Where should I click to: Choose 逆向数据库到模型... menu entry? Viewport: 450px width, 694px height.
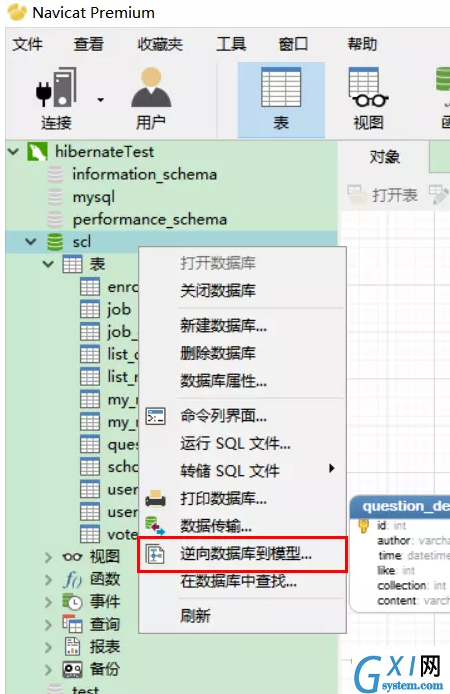pos(242,554)
